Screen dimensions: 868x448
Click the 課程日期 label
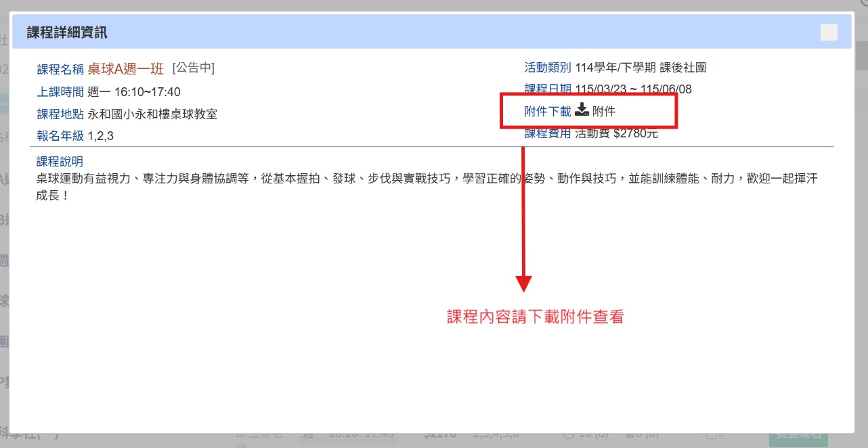coord(548,89)
